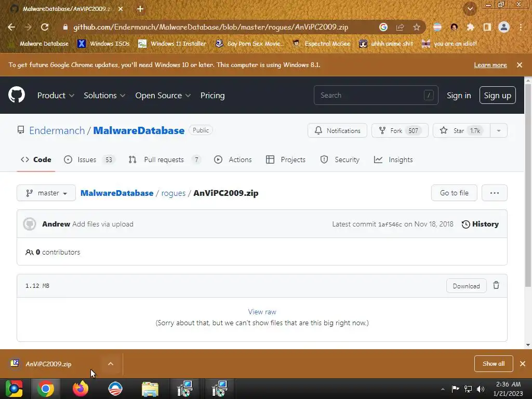The height and width of the screenshot is (399, 532).
Task: Click the Show all downloads button
Action: pos(494,364)
